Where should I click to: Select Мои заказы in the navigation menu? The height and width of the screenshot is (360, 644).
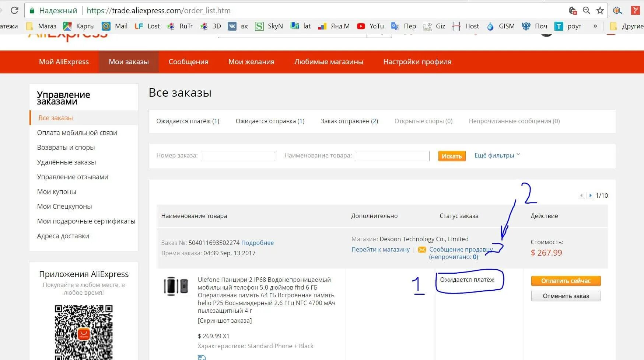click(128, 62)
